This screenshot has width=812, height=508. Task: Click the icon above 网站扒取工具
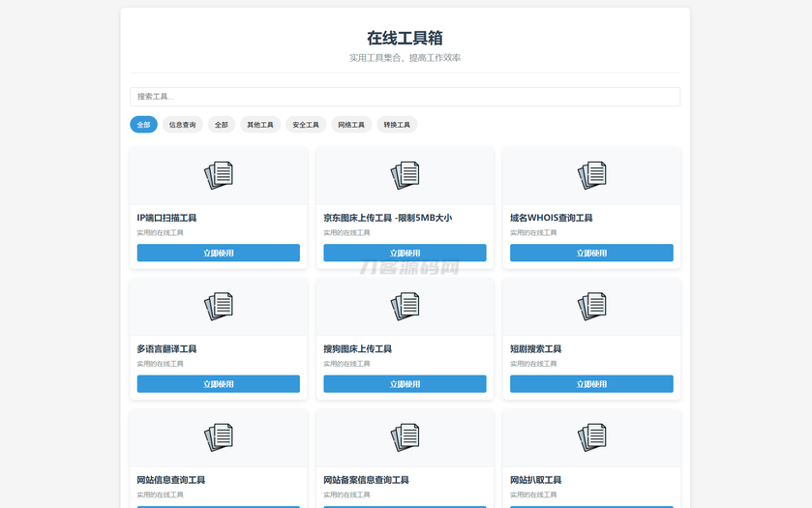point(591,437)
